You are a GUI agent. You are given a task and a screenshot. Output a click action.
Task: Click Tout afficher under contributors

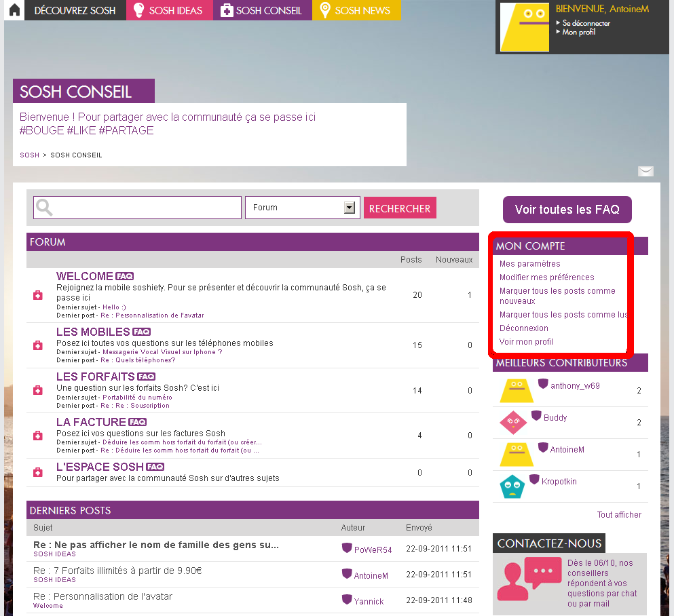coord(619,515)
